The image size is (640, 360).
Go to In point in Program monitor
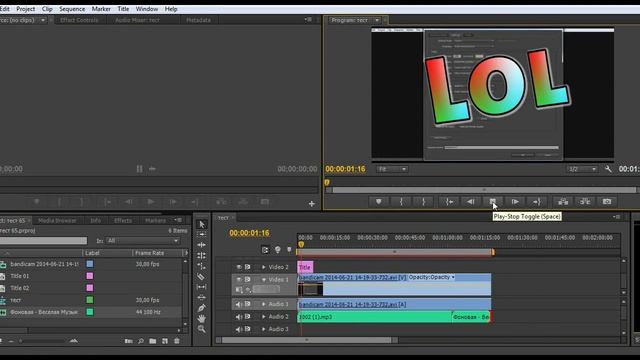(449, 202)
